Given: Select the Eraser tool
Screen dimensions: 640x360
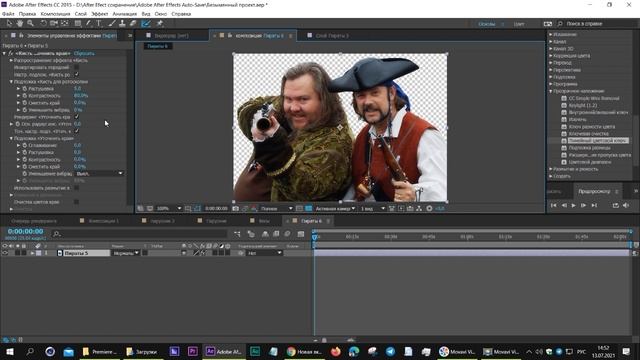Looking at the screenshot, I should coord(133,24).
